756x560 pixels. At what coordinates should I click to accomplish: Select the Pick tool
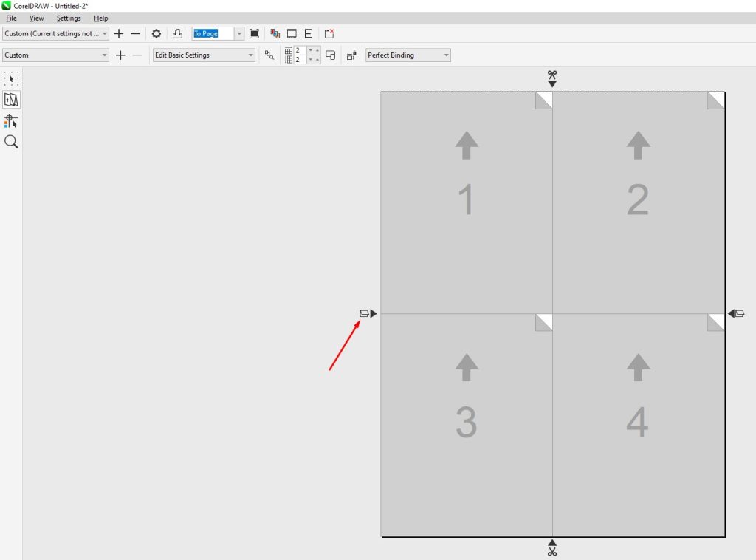[x=11, y=78]
